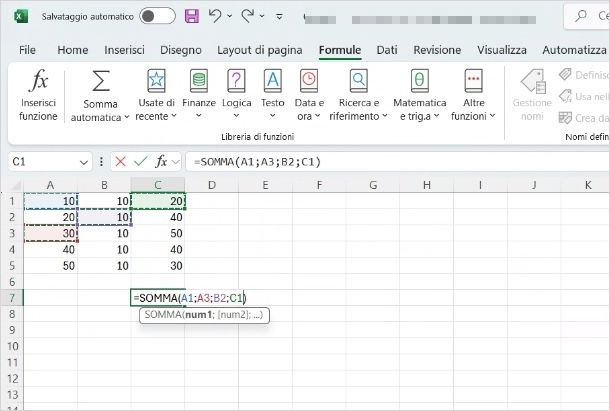
Task: Select column D header
Action: [212, 185]
